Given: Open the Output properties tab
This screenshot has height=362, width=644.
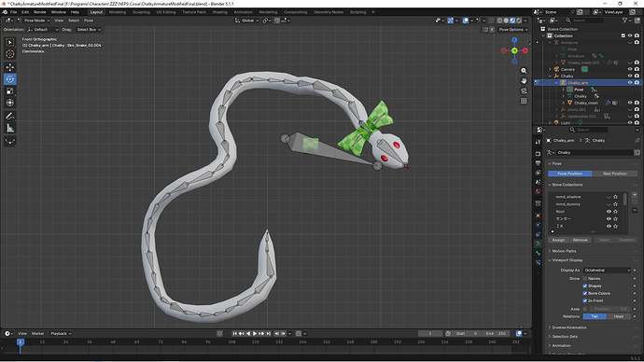Looking at the screenshot, I should click(x=538, y=163).
